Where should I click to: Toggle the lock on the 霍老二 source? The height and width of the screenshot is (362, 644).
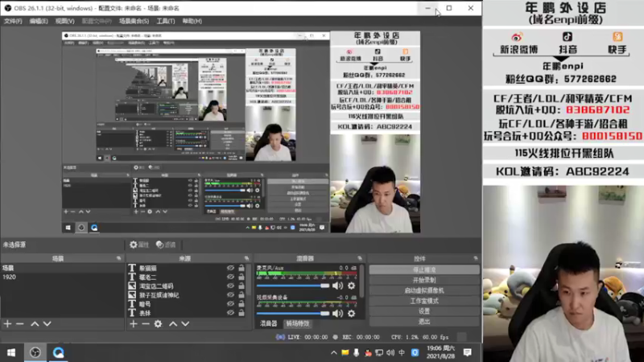coord(242,277)
